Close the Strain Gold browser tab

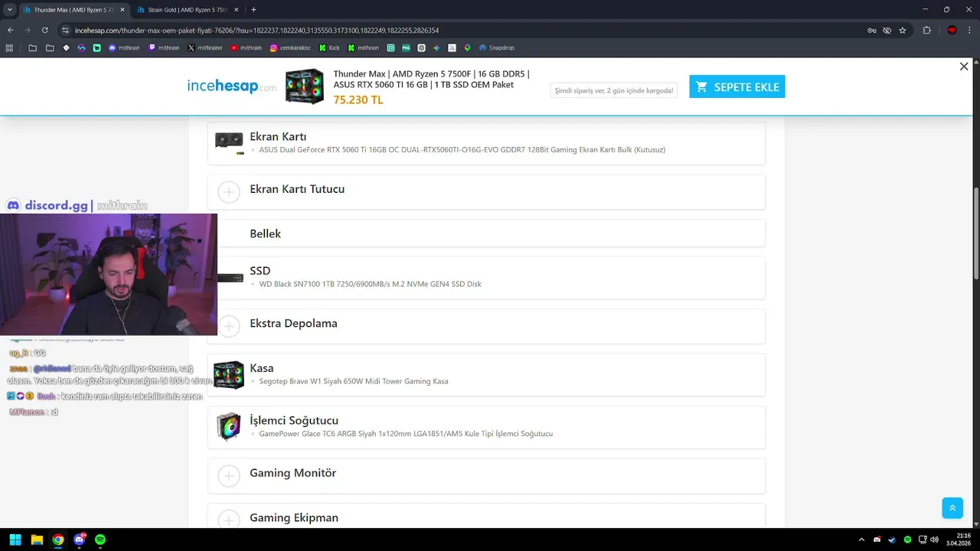pyautogui.click(x=235, y=10)
